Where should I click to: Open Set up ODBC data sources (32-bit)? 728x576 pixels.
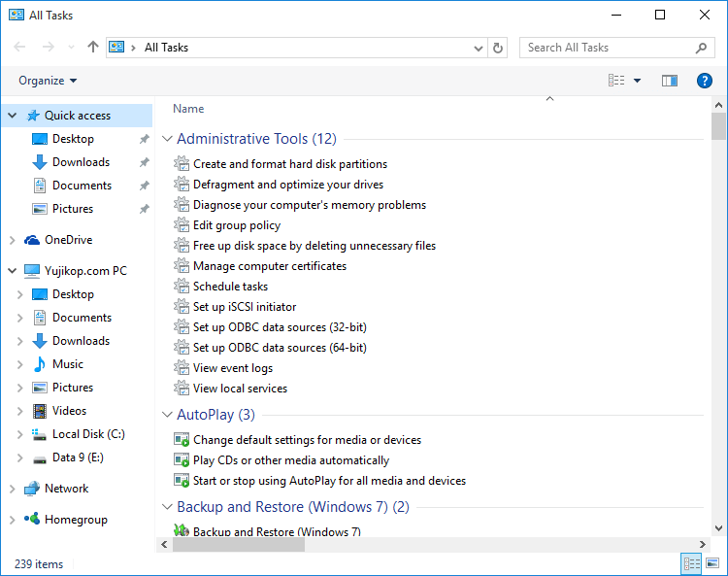tap(280, 327)
